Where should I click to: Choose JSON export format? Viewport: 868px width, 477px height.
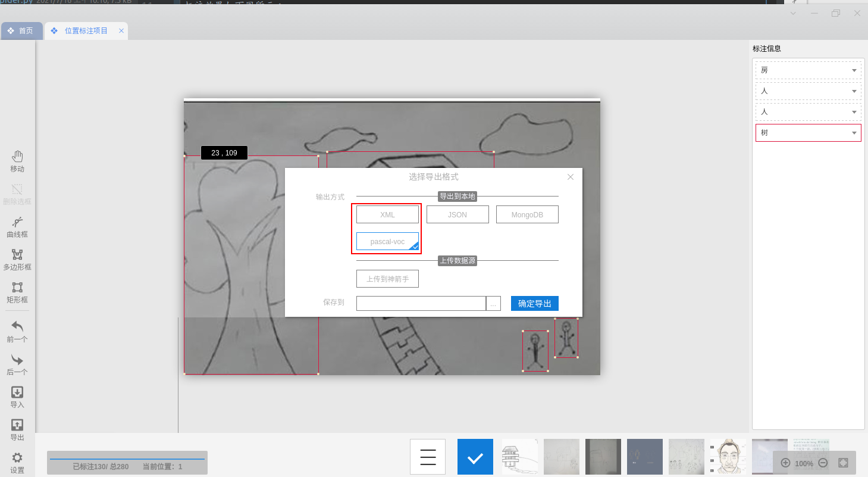click(457, 214)
